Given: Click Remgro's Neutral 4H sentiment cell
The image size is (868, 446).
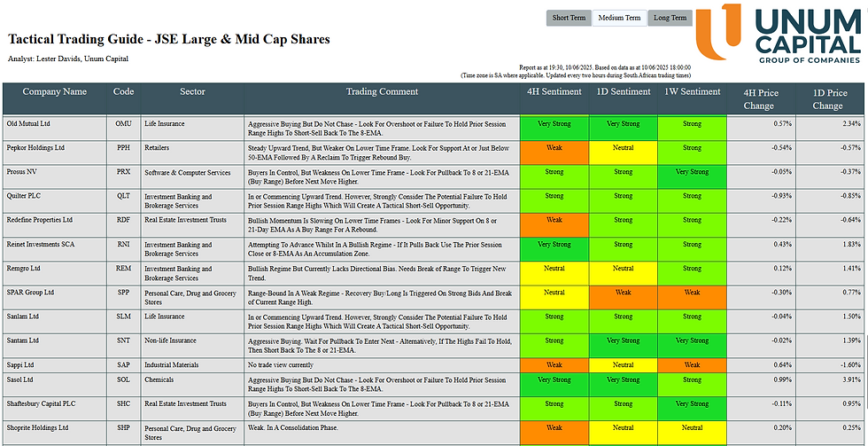Looking at the screenshot, I should [554, 273].
